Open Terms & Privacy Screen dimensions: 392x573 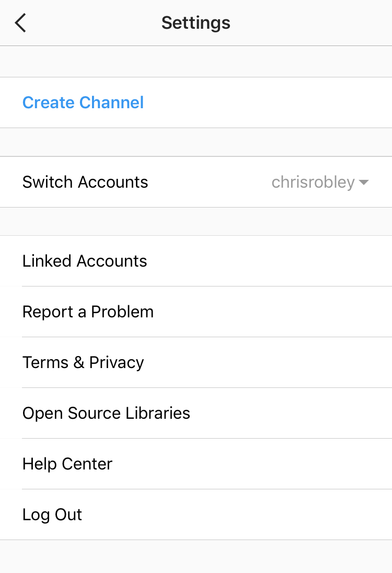(83, 362)
